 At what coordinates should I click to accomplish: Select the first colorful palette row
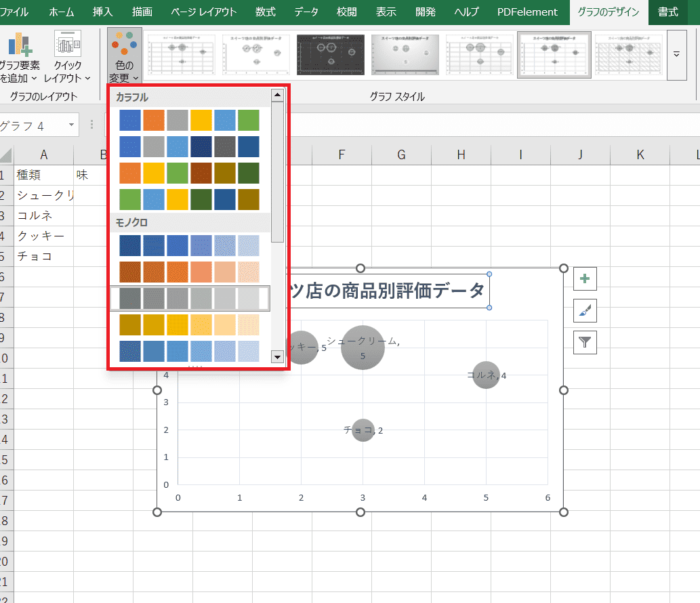pos(189,120)
